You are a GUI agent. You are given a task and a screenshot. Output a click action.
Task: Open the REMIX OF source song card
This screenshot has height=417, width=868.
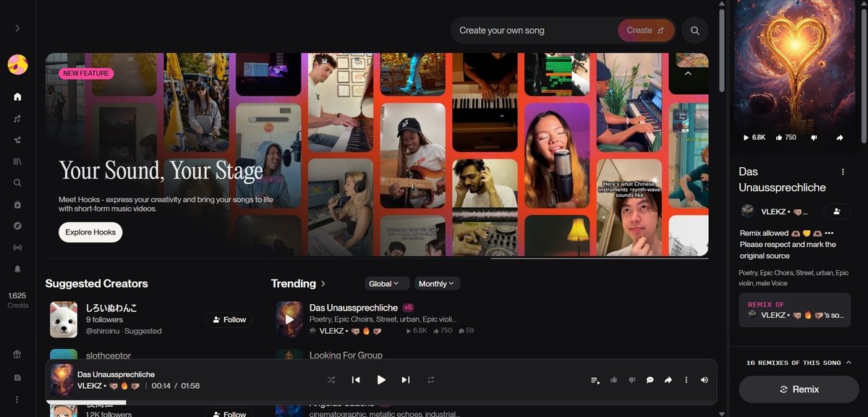(794, 310)
